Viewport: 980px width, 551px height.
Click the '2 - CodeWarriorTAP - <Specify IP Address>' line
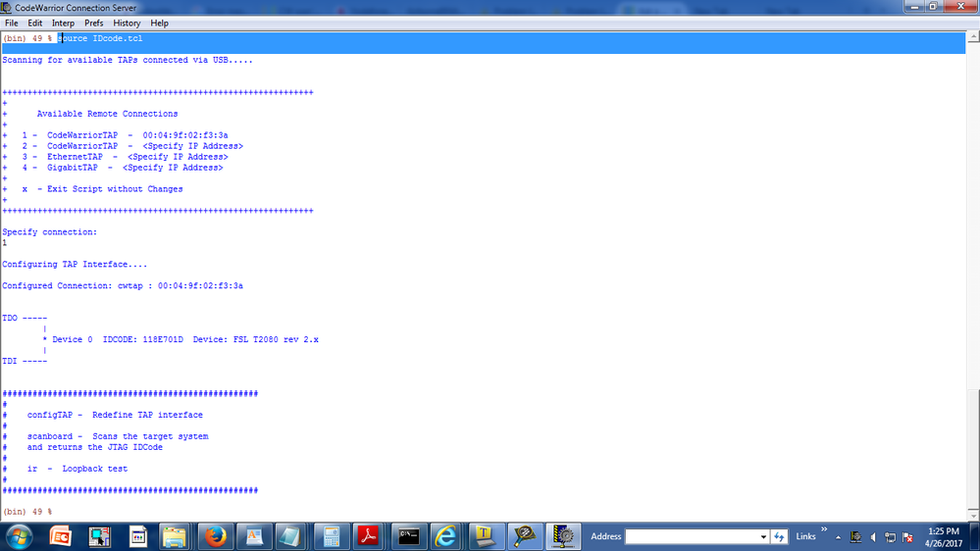(x=132, y=146)
